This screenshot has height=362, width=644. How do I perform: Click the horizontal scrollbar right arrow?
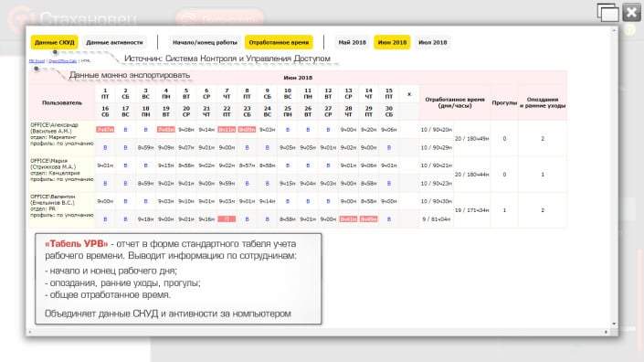607,332
